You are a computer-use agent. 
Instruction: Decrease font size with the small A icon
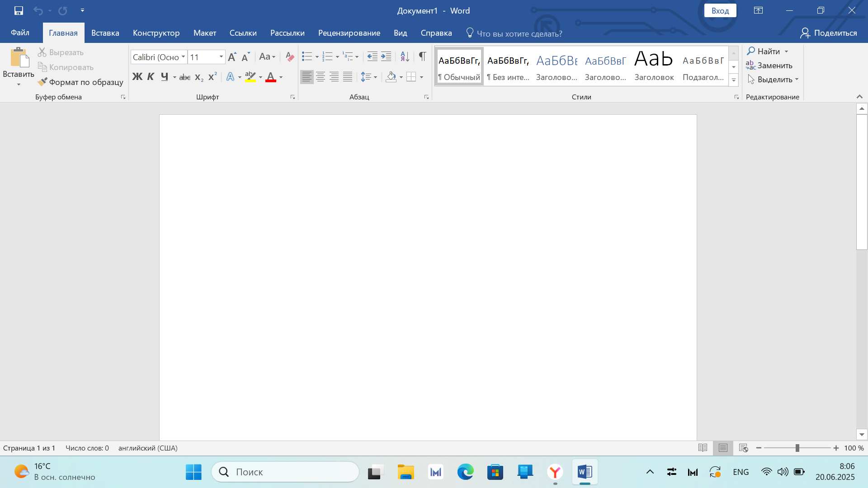click(245, 57)
